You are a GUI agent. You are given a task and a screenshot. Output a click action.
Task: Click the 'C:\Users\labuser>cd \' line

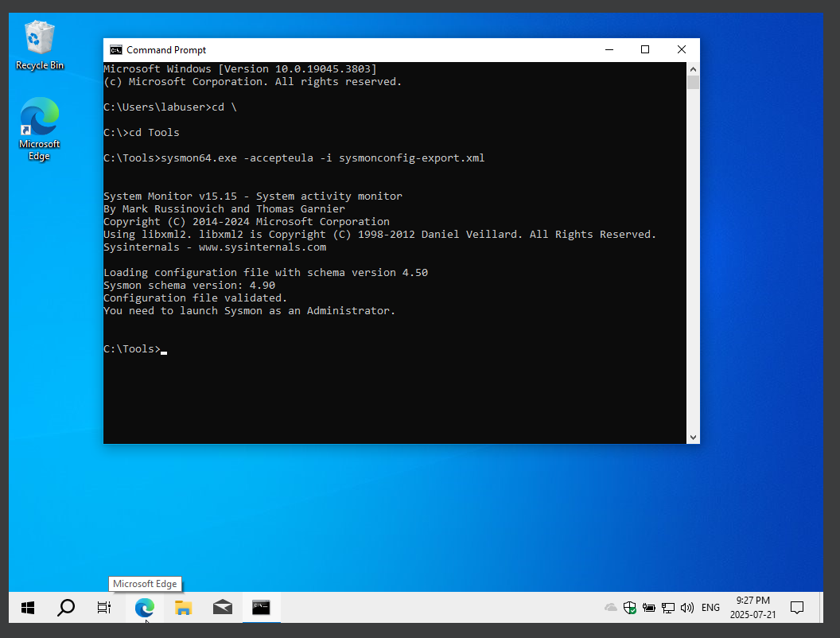[170, 107]
